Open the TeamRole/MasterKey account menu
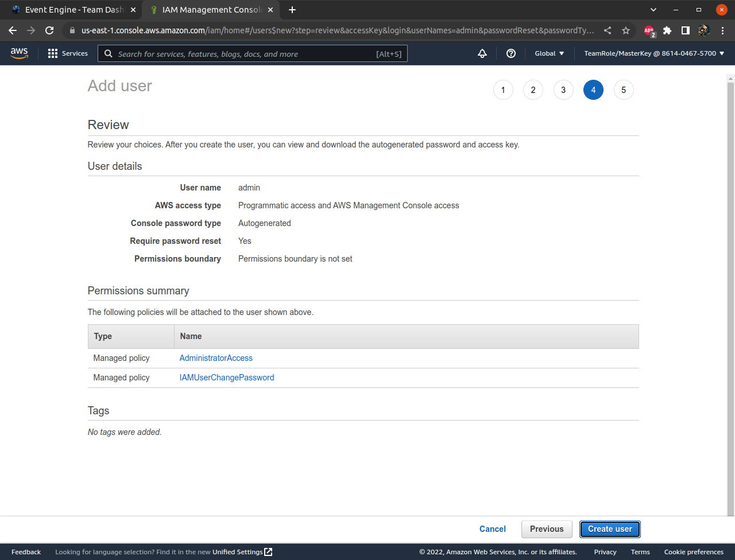735x560 pixels. [x=654, y=53]
